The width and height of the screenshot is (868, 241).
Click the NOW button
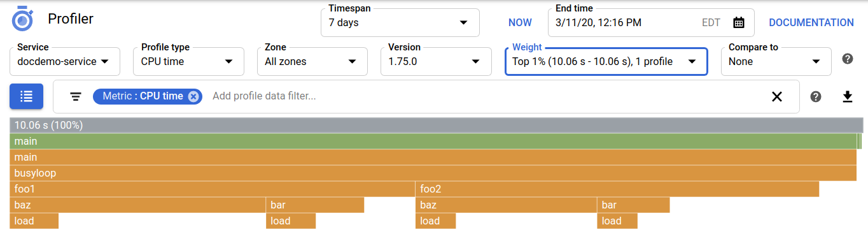pyautogui.click(x=520, y=23)
